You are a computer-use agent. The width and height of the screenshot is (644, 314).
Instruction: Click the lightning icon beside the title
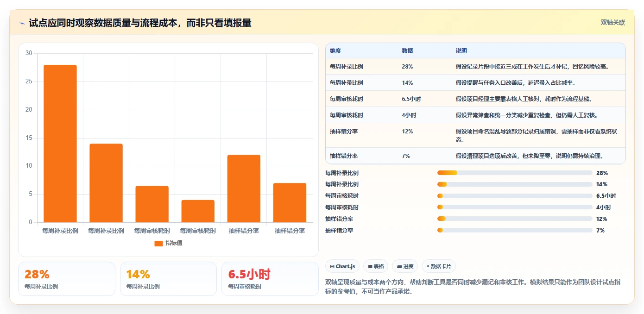pos(22,23)
